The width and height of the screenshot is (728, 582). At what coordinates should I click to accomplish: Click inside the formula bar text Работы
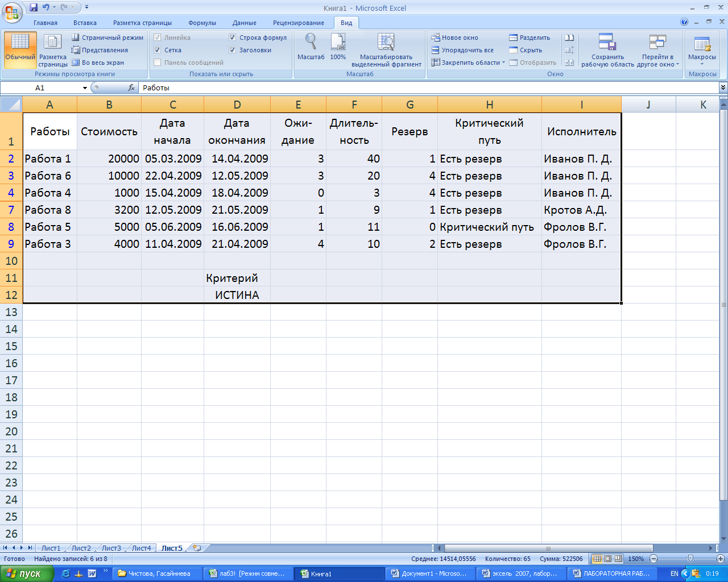(156, 88)
